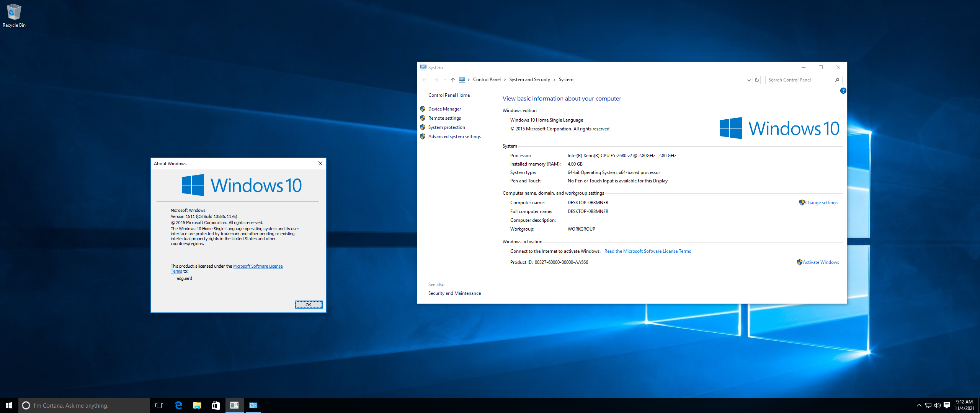Viewport: 980px width, 413px height.
Task: Open Microsoft Software License Terms in About Windows
Action: [258, 266]
